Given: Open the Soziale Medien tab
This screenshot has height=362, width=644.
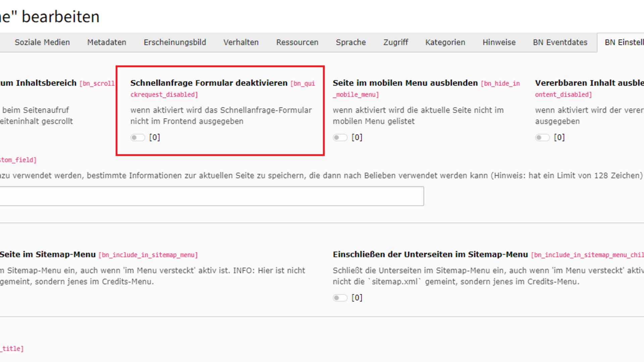Looking at the screenshot, I should [42, 43].
